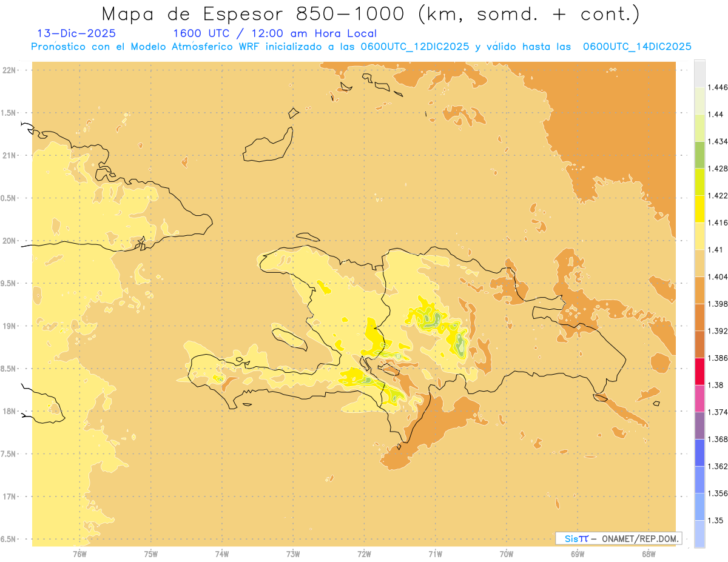
Task: Click the date label '13-Dic-2025'
Action: (76, 33)
